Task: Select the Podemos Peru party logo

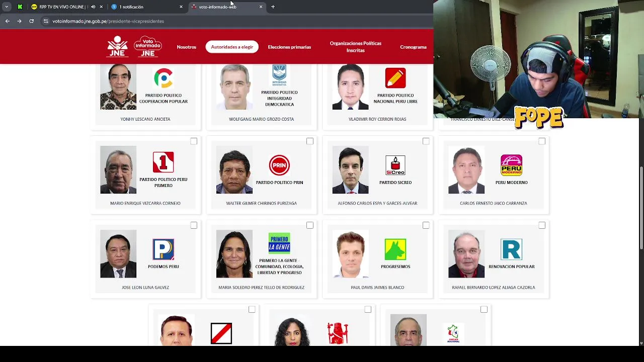Action: (x=164, y=249)
